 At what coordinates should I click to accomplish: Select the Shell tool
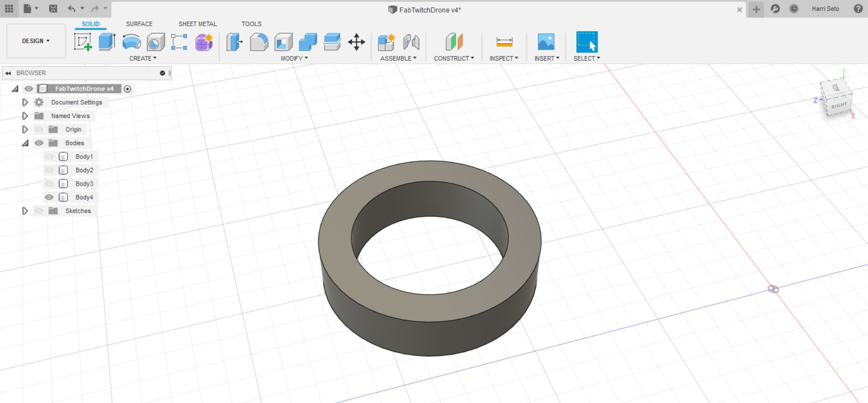(283, 42)
